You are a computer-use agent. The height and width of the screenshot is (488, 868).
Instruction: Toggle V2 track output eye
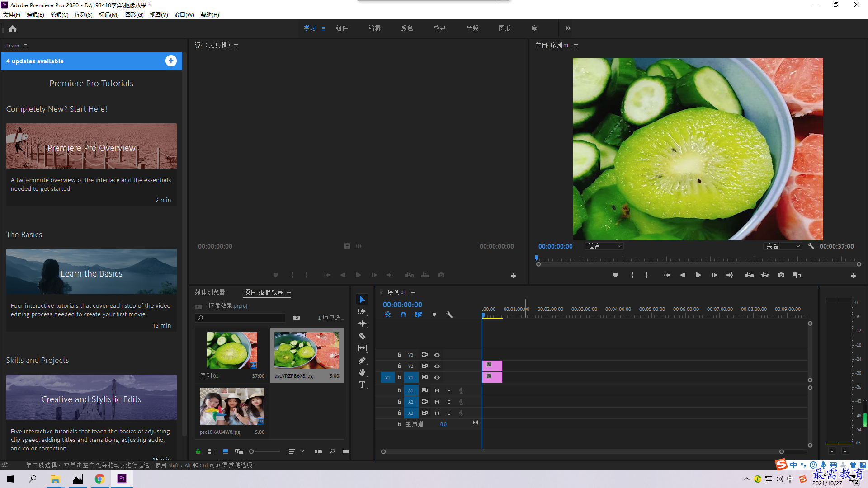pos(437,366)
